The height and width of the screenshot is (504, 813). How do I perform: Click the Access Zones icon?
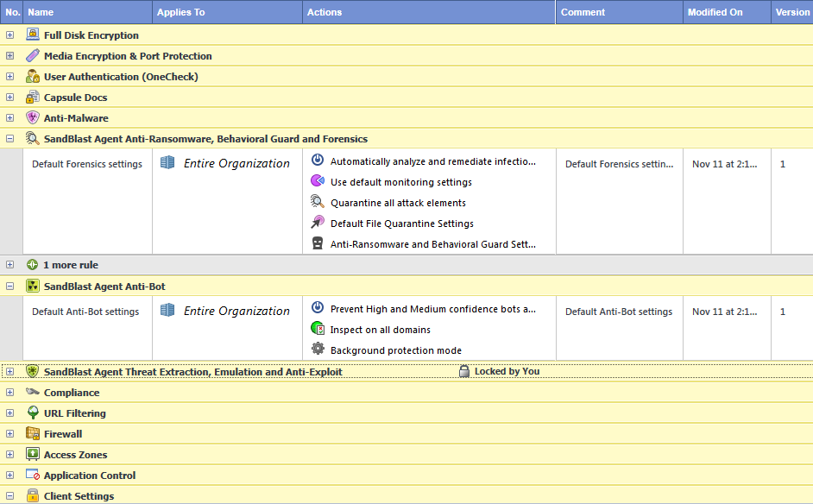coord(33,454)
